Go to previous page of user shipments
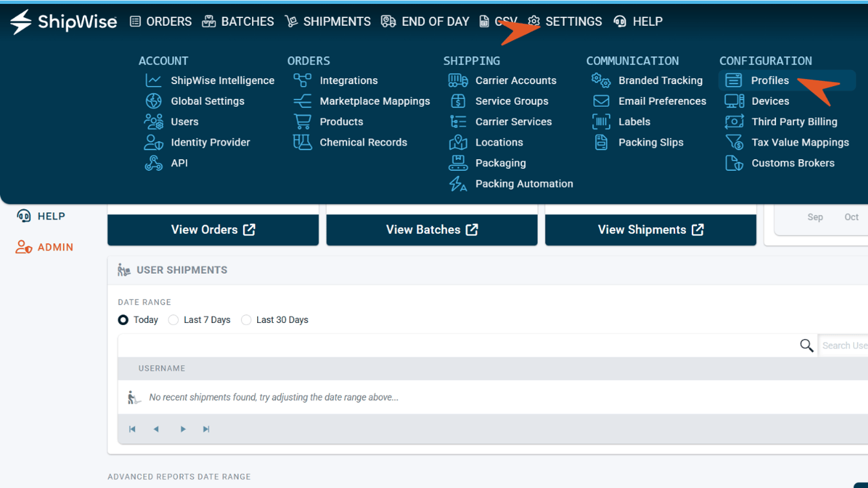Image resolution: width=868 pixels, height=488 pixels. coord(156,429)
